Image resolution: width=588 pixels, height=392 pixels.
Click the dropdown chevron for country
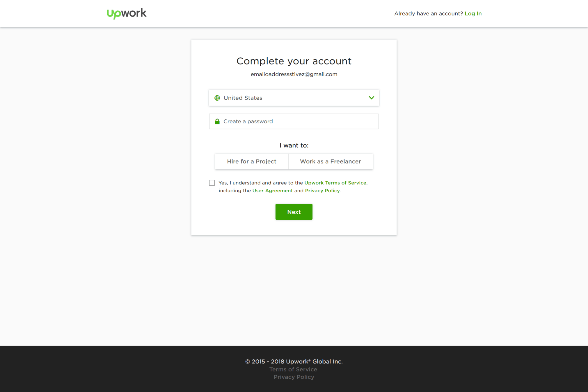[372, 97]
